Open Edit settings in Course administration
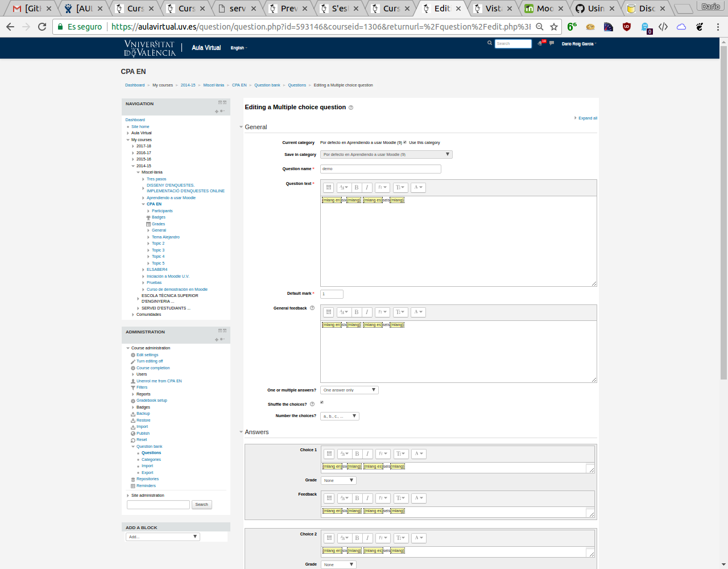The image size is (728, 569). tap(147, 355)
